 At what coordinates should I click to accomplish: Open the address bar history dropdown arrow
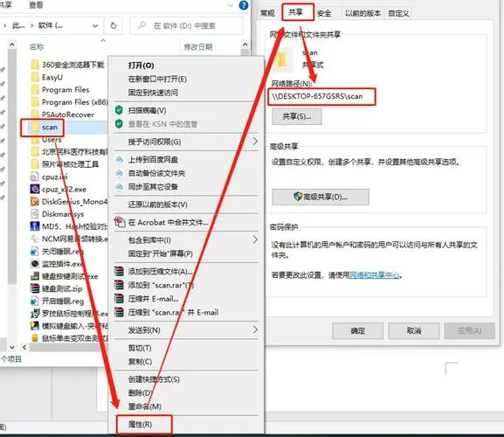pyautogui.click(x=95, y=25)
